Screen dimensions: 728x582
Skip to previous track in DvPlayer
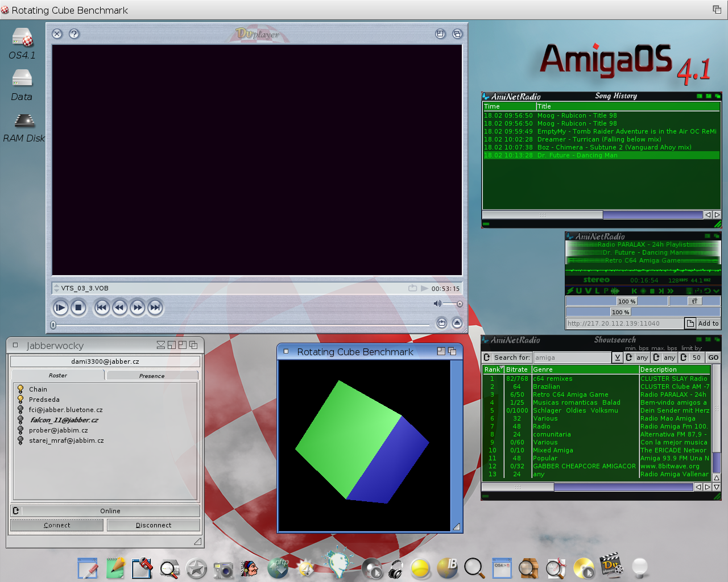[x=102, y=307]
